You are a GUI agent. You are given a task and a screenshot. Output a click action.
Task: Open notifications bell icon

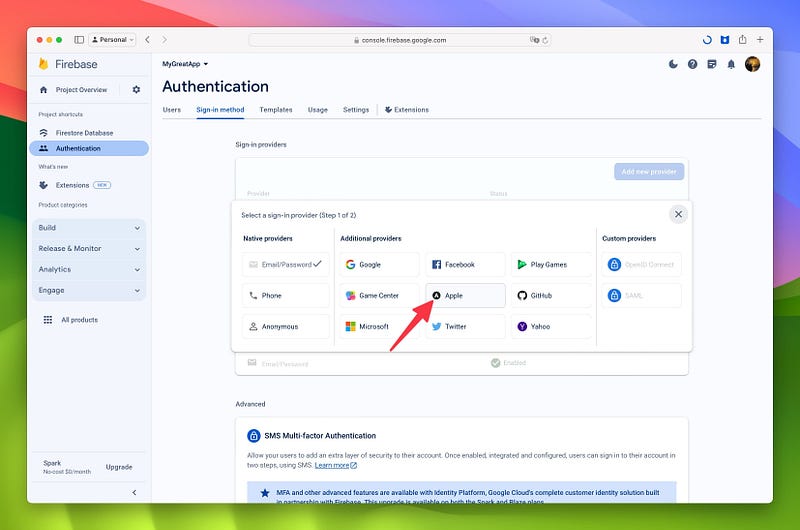(731, 64)
